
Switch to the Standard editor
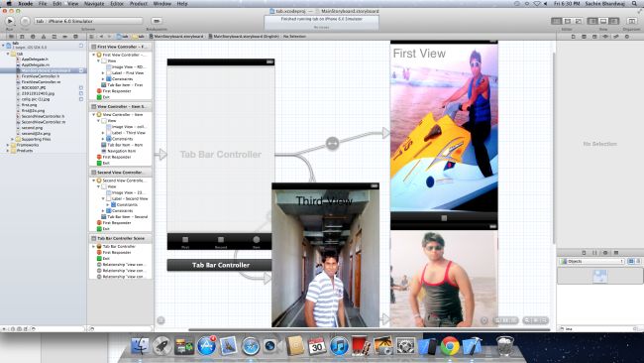pos(557,21)
